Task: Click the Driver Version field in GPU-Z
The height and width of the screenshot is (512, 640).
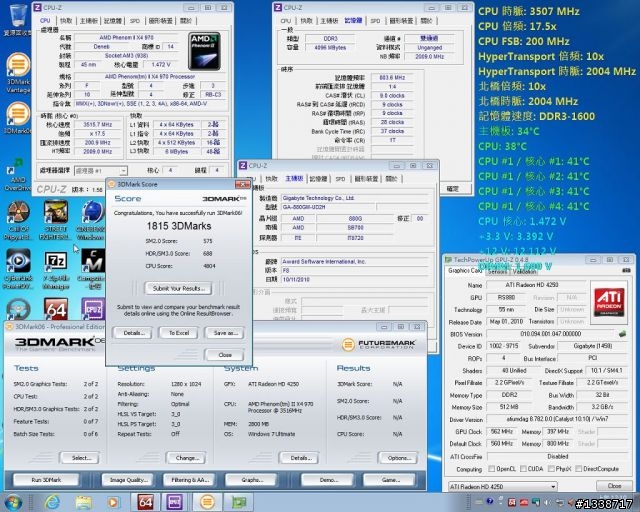Action: 558,419
